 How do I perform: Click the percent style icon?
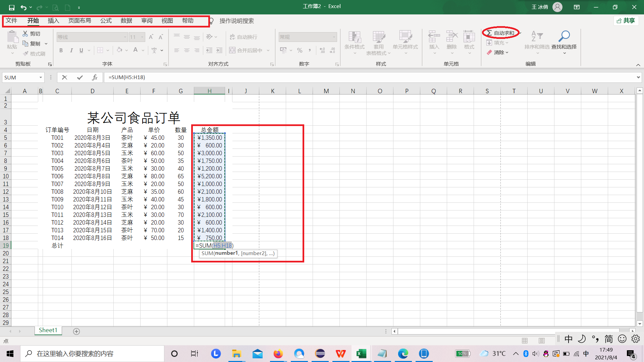click(300, 50)
